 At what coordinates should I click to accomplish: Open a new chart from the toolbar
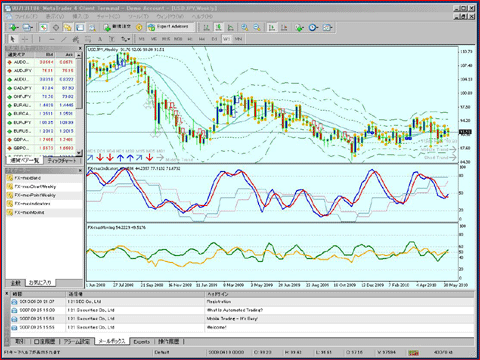[x=13, y=28]
